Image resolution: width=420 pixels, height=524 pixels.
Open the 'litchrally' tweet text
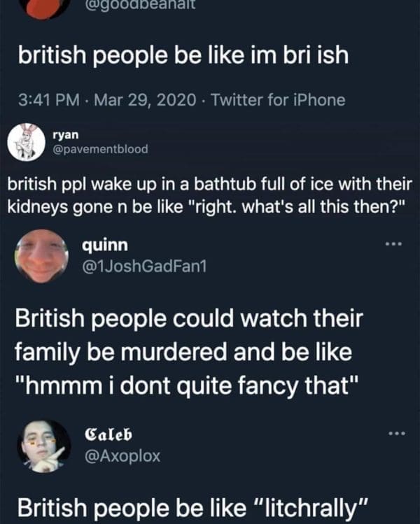point(193,508)
